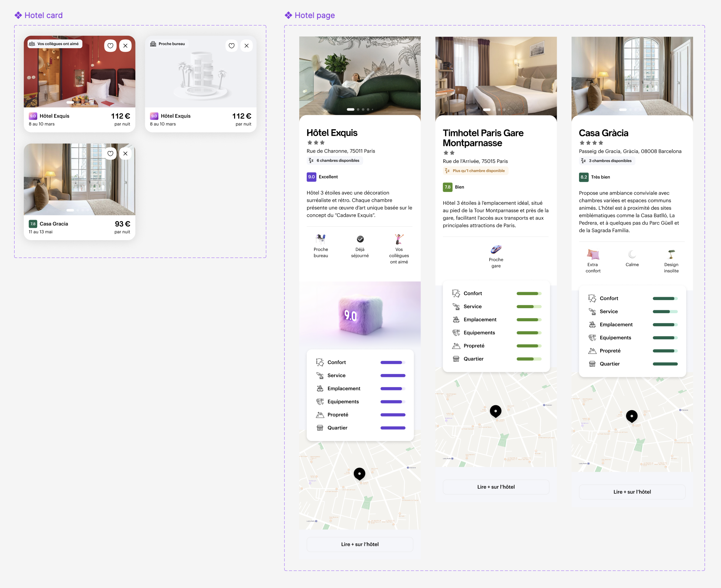The width and height of the screenshot is (721, 588).
Task: Click the Design insolite lamp icon
Action: coord(671,254)
